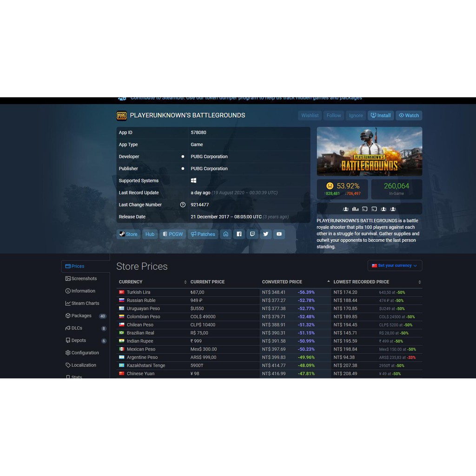Click the neutral face review rating emoji

(x=330, y=186)
